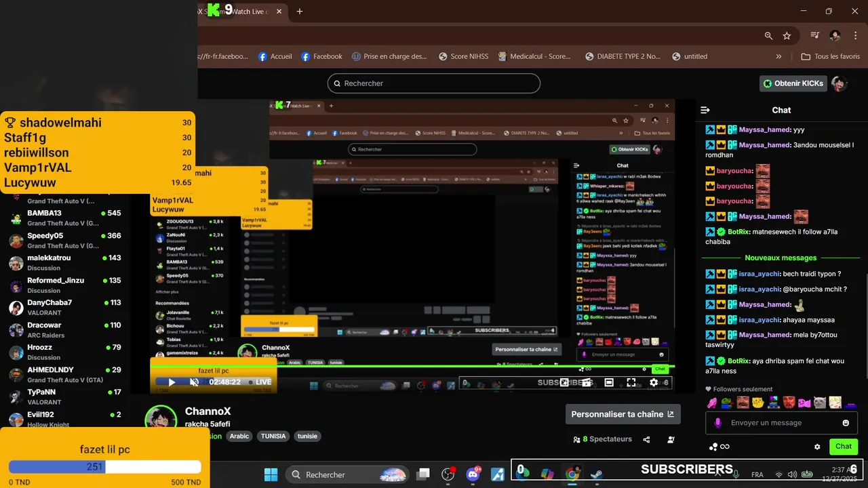Open Windows Start menu
This screenshot has width=868, height=488.
pyautogui.click(x=271, y=474)
